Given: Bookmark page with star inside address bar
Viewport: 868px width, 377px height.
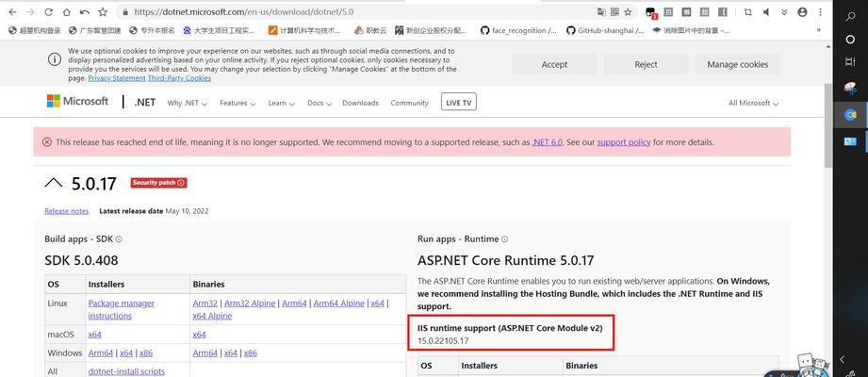Looking at the screenshot, I should click(x=628, y=11).
